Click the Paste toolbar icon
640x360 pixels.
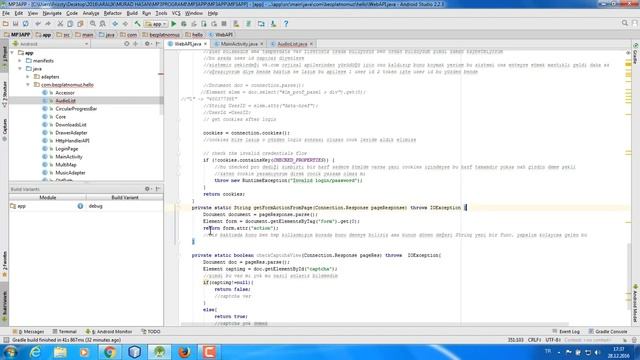click(80, 24)
